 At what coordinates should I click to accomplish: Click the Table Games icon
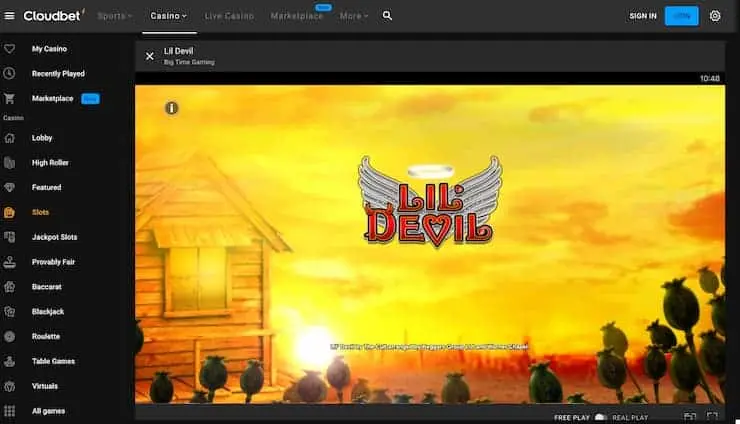[x=9, y=361]
